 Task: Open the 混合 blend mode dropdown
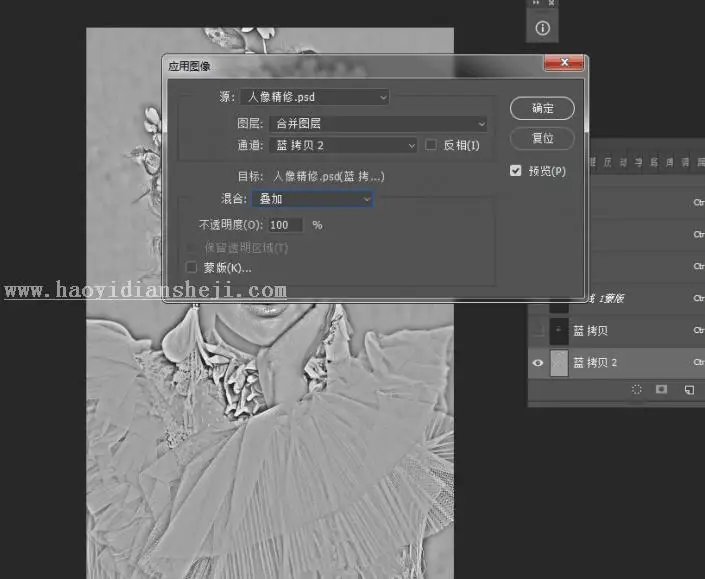tap(312, 199)
